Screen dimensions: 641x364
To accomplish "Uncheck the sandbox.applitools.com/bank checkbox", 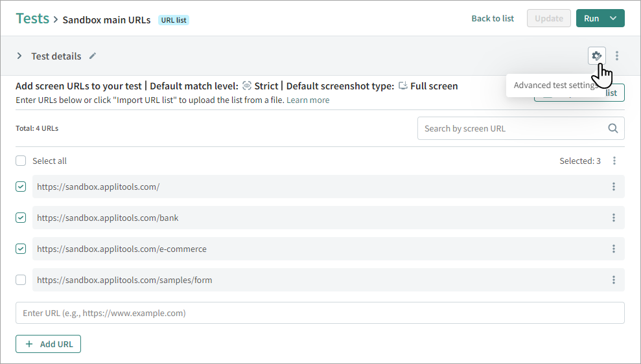I will click(21, 218).
